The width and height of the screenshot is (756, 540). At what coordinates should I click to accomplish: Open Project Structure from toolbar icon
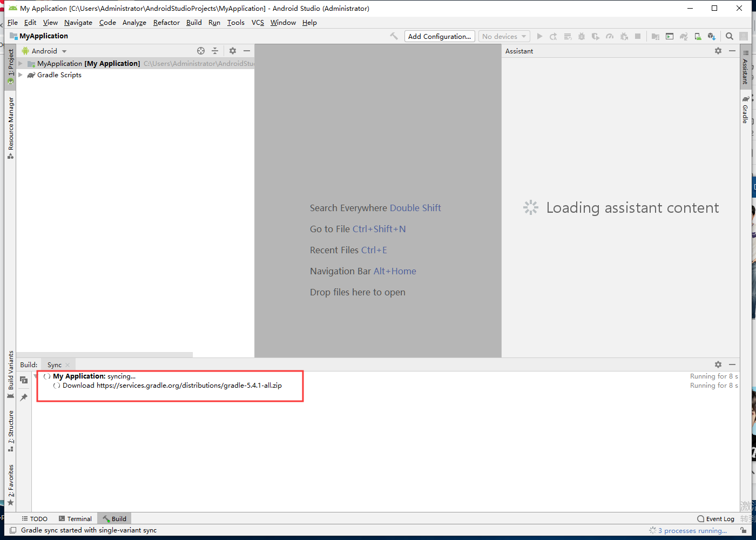[x=656, y=36]
